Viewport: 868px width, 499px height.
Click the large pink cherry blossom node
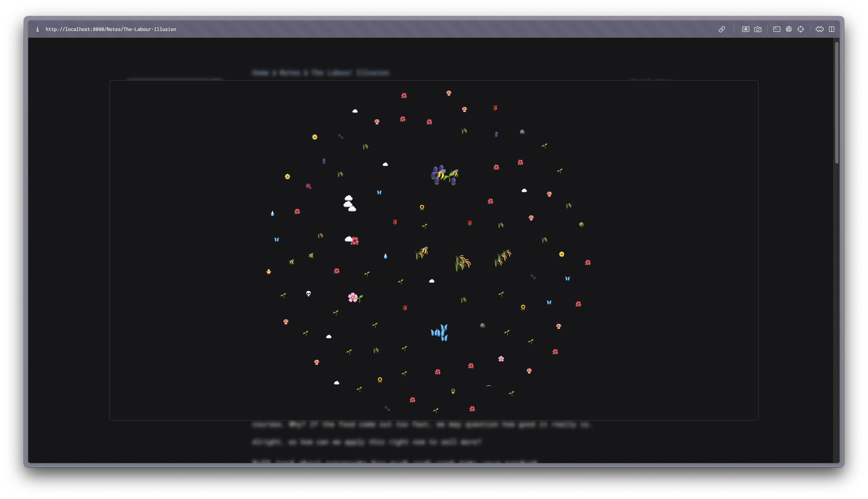tap(353, 297)
